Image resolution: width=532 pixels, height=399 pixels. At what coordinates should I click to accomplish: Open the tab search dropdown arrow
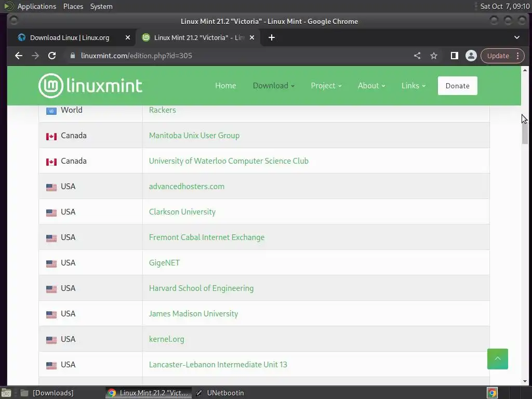517,37
